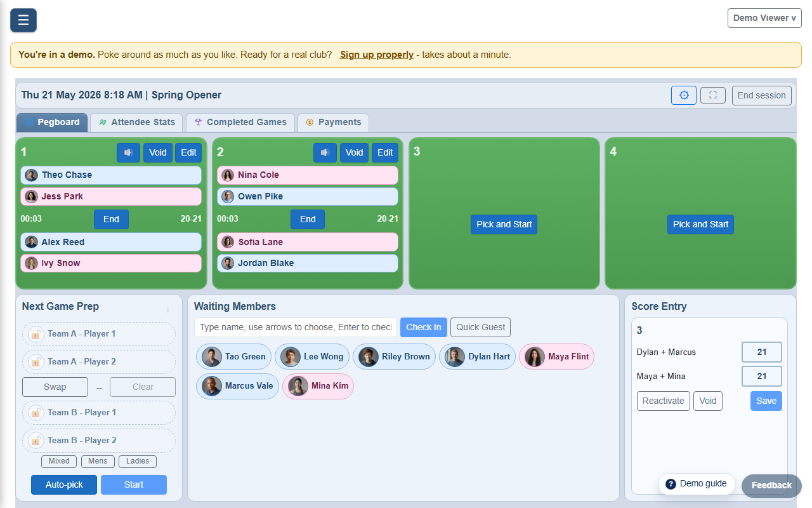Click Maya Flint's avatar in waiting list
The height and width of the screenshot is (508, 812).
[x=535, y=357]
